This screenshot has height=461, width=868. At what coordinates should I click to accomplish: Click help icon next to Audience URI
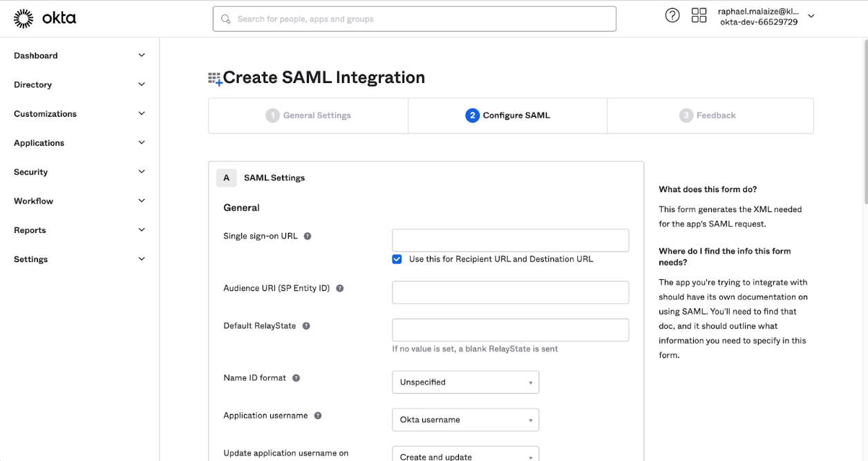tap(340, 288)
